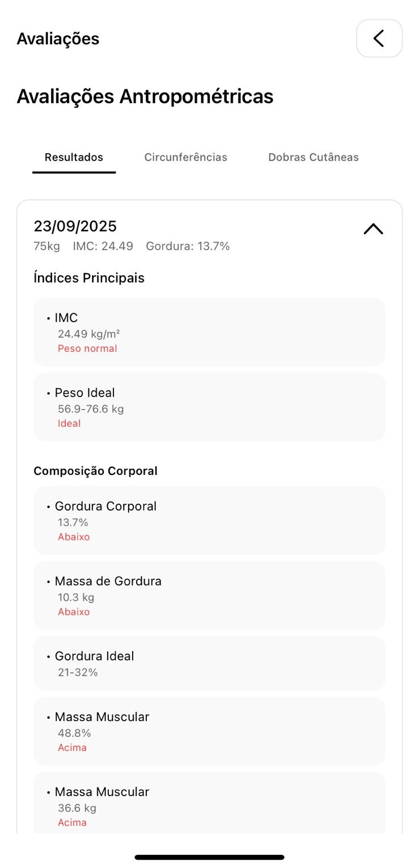419x868 pixels.
Task: Tap the Massa Muscular 36.6 kg card
Action: pyautogui.click(x=209, y=806)
